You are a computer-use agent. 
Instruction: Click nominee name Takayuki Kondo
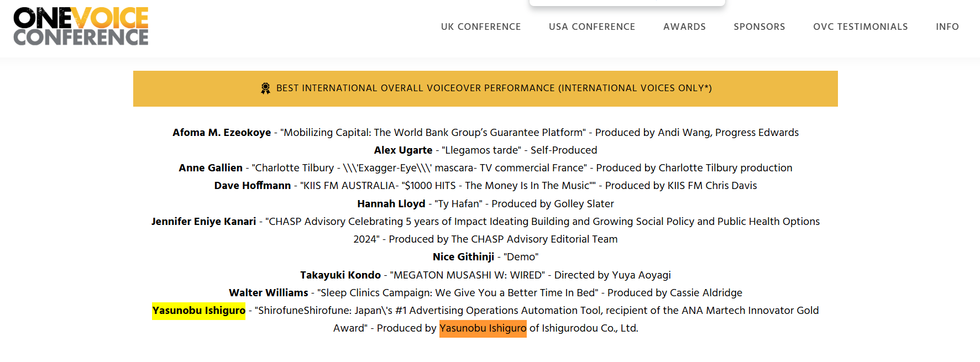(x=340, y=275)
